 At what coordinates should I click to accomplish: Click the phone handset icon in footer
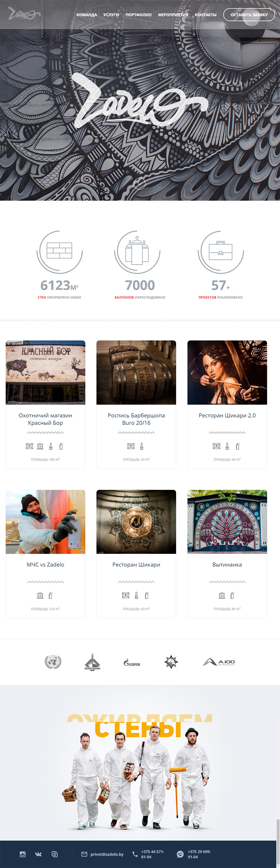tap(135, 854)
